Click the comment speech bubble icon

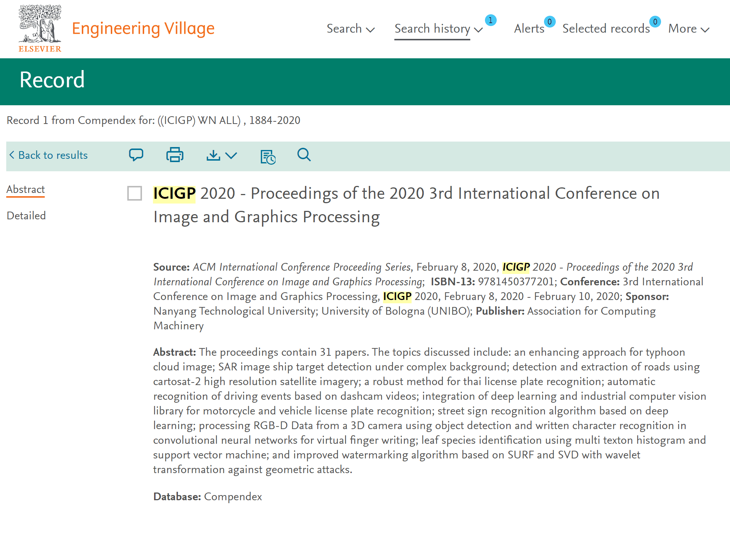[x=136, y=155]
